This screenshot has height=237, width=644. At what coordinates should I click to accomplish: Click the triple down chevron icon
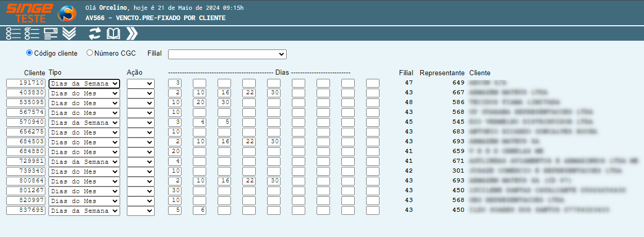click(x=69, y=34)
